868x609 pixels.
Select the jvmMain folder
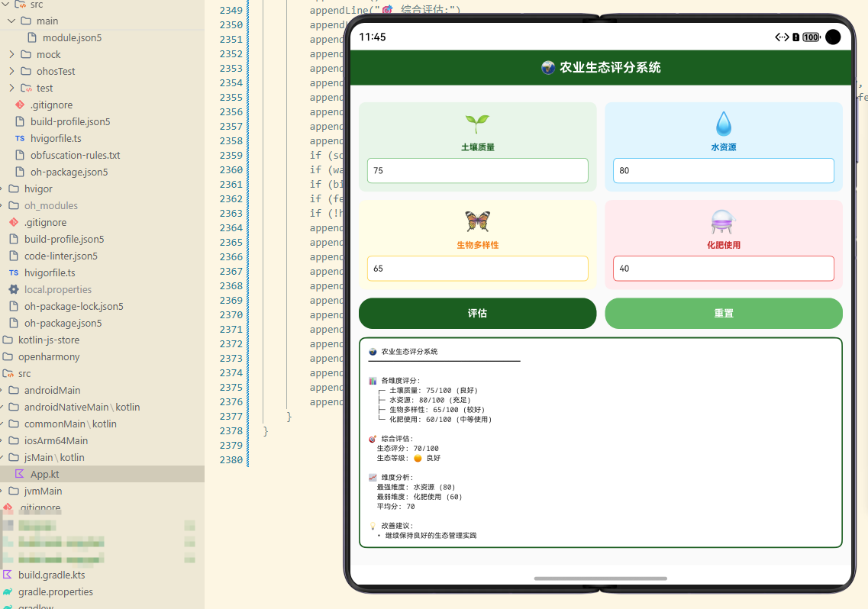[43, 491]
